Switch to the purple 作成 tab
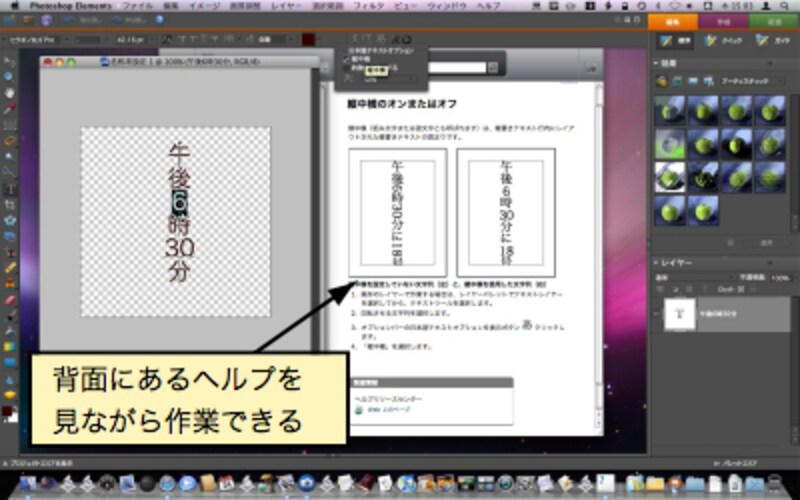Image resolution: width=800 pixels, height=500 pixels. coord(723,22)
